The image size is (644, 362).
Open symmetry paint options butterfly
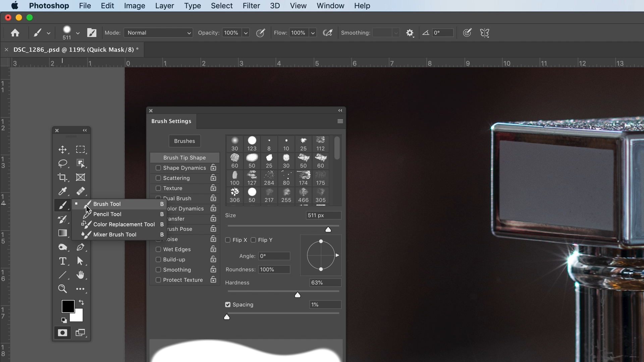485,33
